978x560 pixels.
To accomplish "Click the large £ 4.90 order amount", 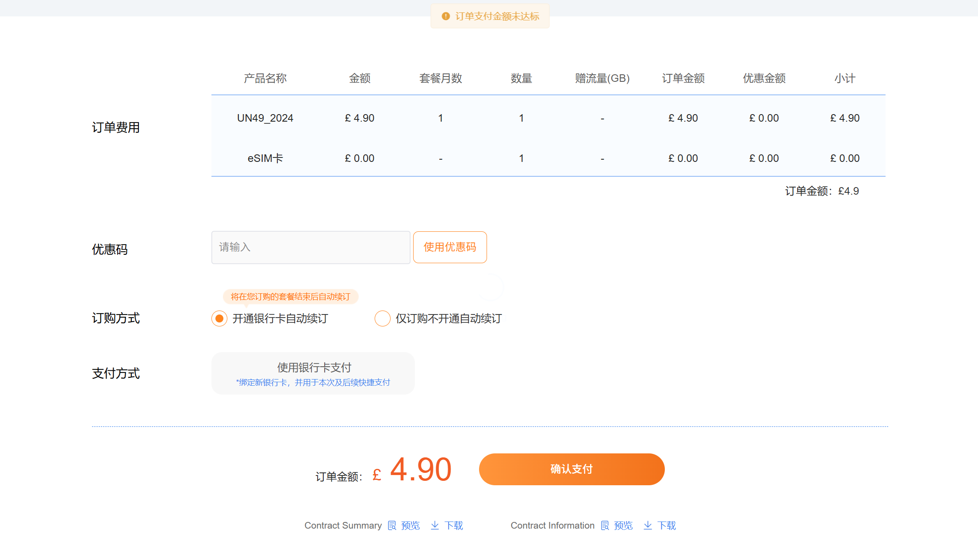I will pos(412,470).
